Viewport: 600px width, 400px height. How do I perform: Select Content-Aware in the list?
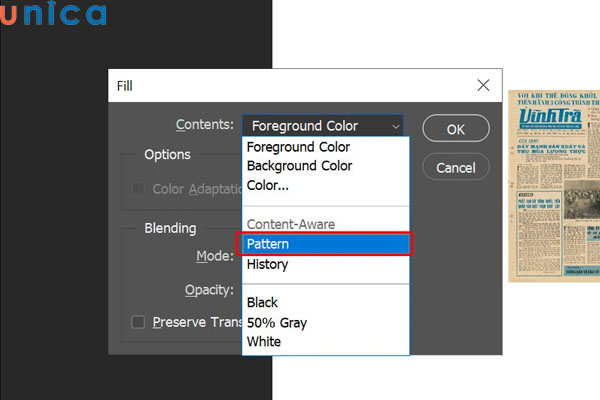290,224
